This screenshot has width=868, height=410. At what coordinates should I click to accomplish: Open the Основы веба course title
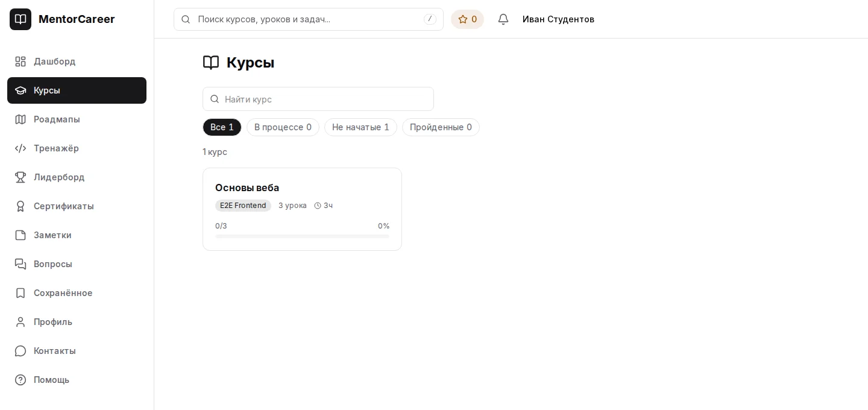pyautogui.click(x=247, y=188)
